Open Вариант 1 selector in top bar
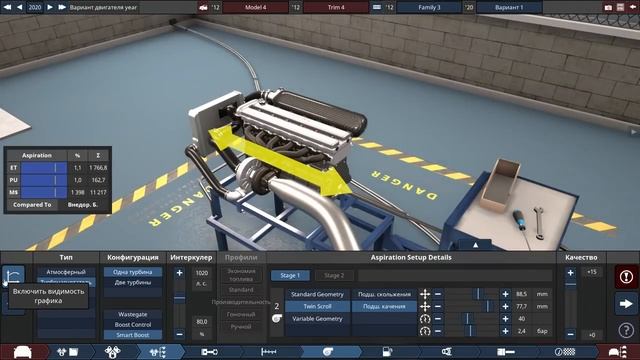 [x=509, y=7]
